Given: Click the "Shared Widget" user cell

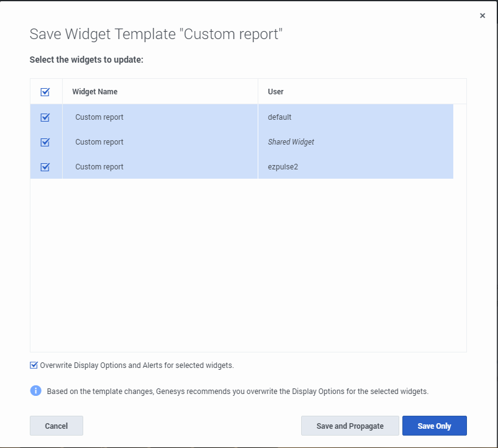Looking at the screenshot, I should pos(291,142).
